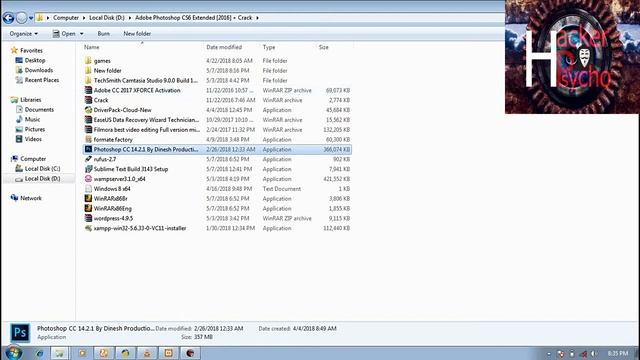Expand the dropdown arrow next to Open
Screen dimensions: 640x360
[x=82, y=34]
